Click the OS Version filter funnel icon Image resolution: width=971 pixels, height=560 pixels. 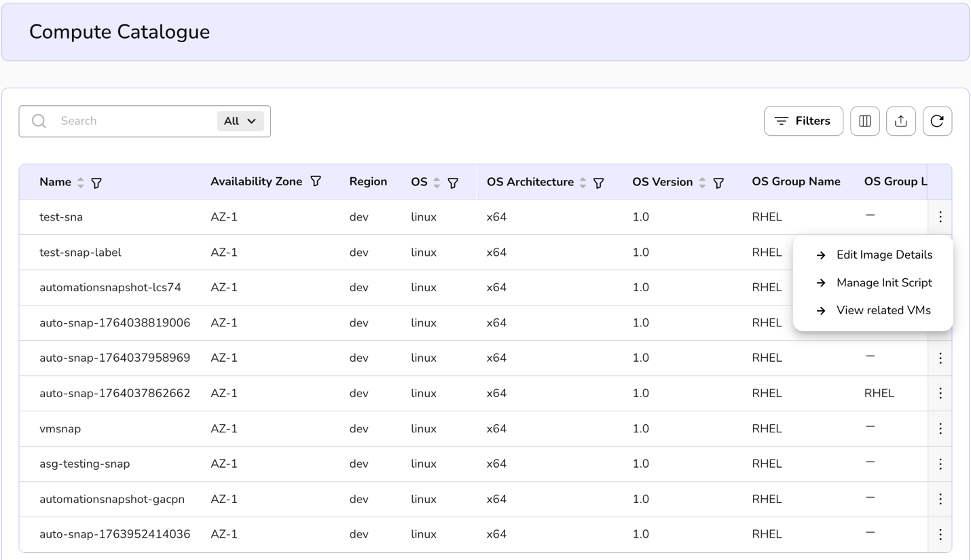click(x=718, y=183)
